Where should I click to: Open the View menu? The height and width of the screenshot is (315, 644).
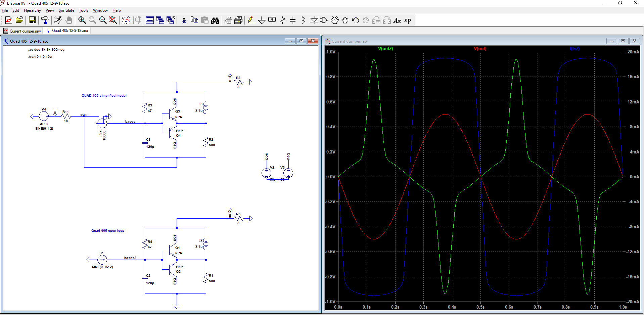point(50,10)
